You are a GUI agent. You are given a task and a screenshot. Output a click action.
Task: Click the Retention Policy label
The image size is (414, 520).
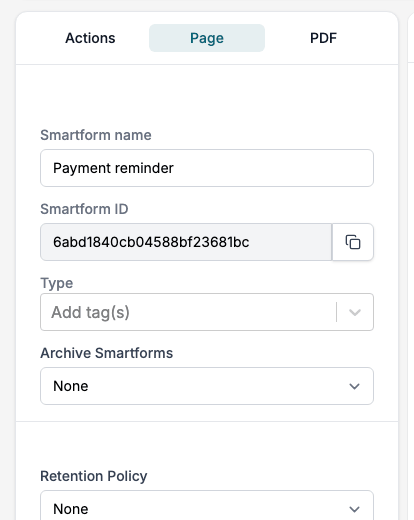tap(93, 476)
